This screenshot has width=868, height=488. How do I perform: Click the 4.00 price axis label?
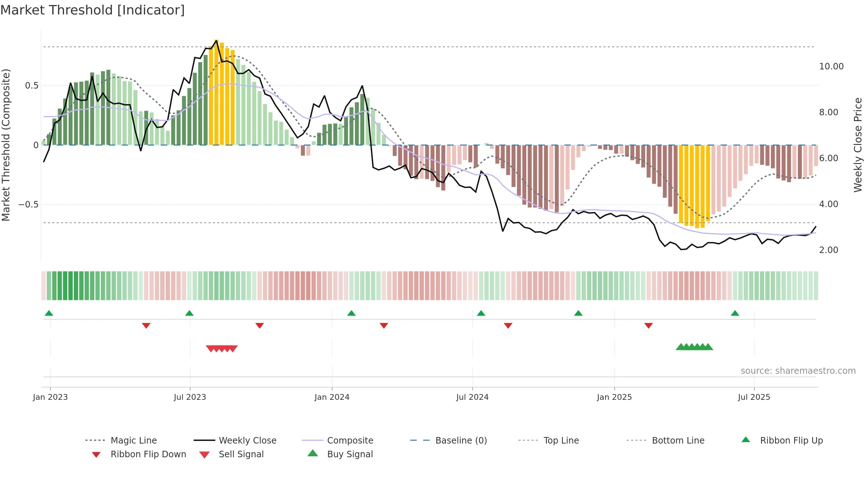click(829, 204)
